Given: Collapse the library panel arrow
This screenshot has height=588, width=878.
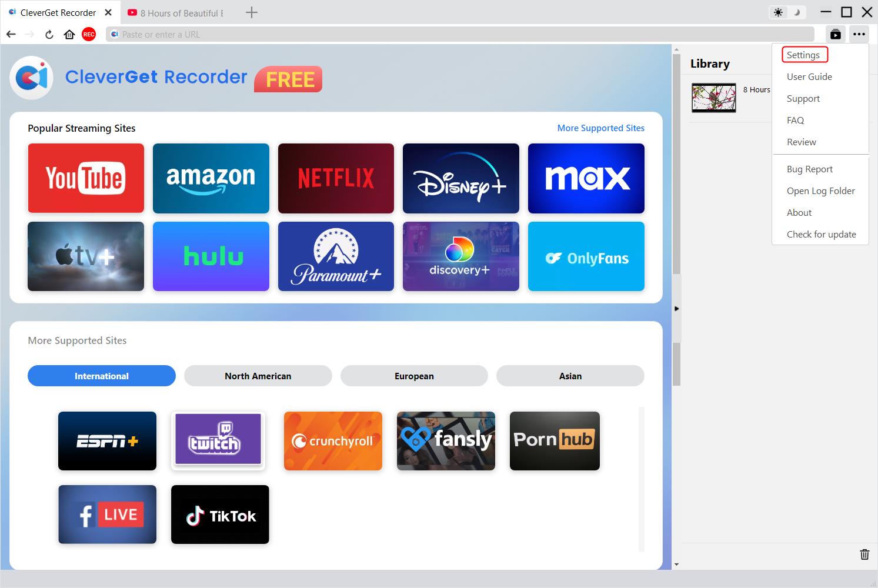Looking at the screenshot, I should coord(676,308).
